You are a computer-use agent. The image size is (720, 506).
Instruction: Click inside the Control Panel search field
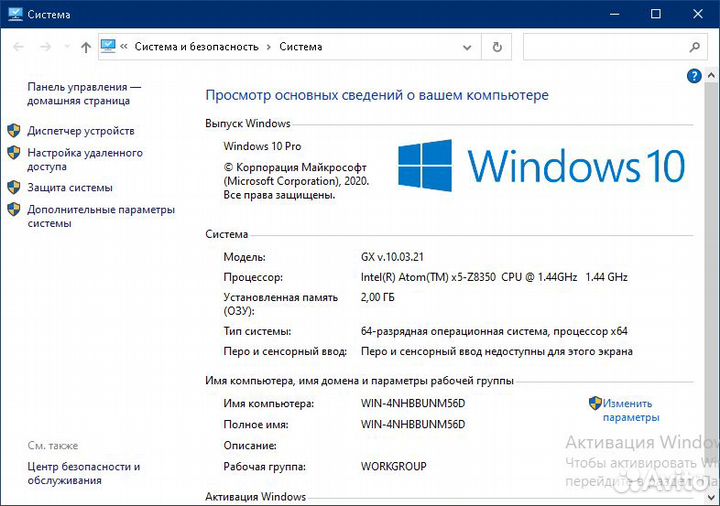coord(600,46)
